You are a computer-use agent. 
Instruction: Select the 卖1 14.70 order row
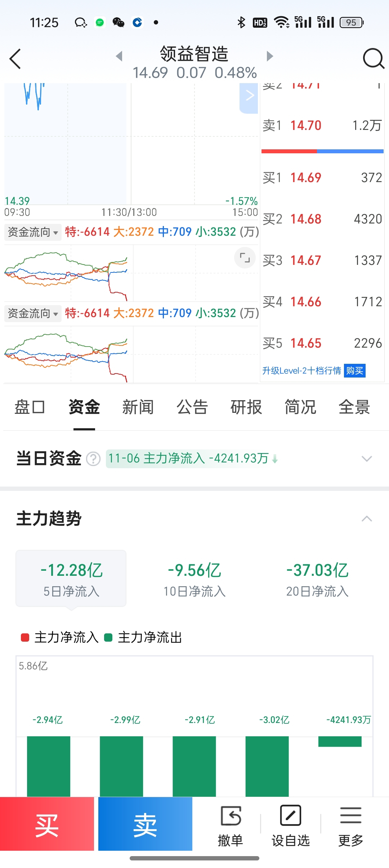pos(322,126)
